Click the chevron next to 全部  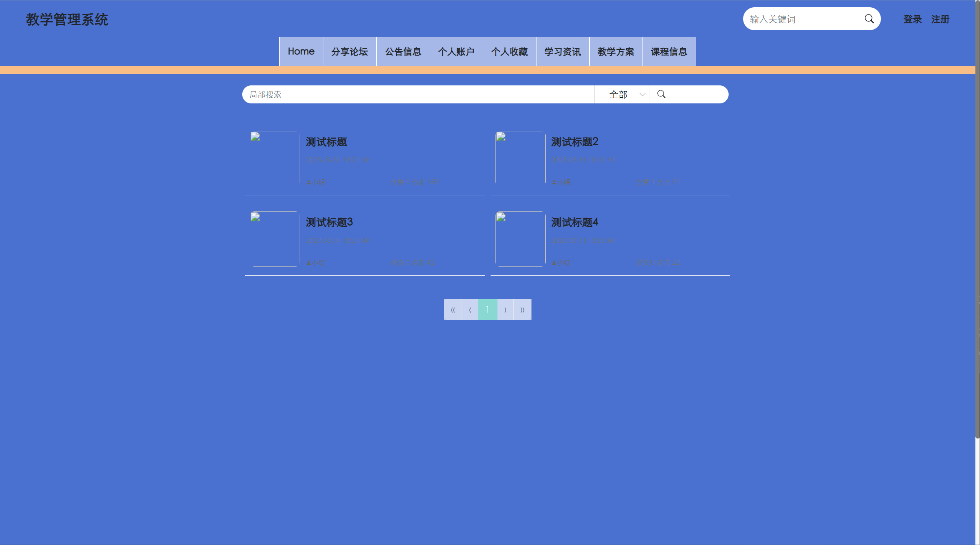[x=642, y=94]
